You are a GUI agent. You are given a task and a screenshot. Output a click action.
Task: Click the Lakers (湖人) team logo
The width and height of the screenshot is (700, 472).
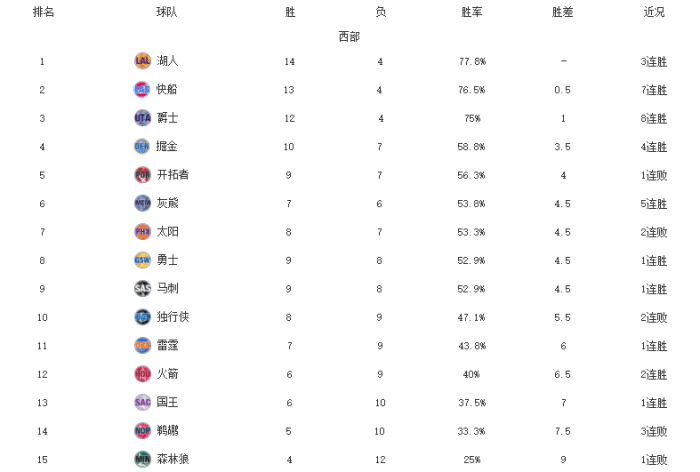pos(142,61)
